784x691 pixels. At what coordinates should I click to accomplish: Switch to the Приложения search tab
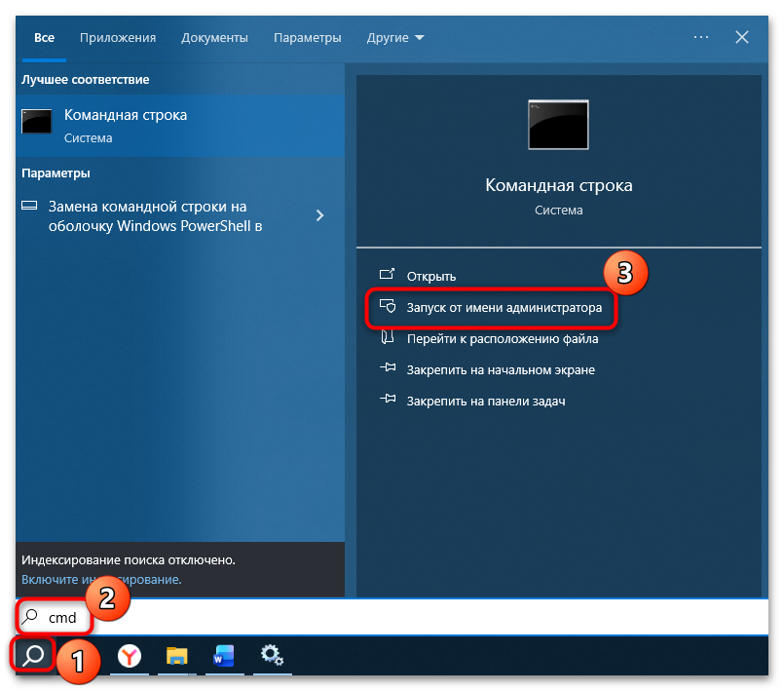117,37
